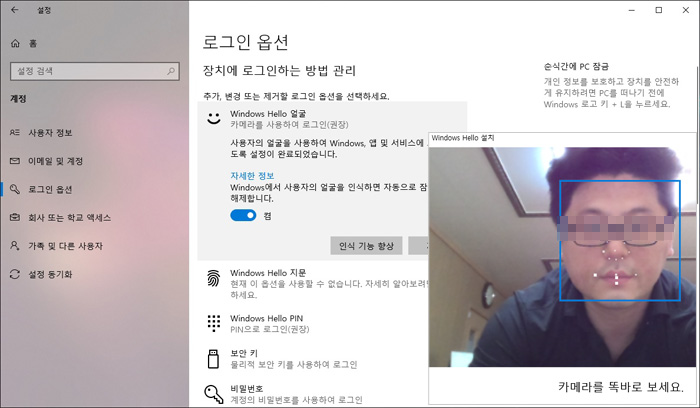Go back with the arrow in Settings title bar

15,10
